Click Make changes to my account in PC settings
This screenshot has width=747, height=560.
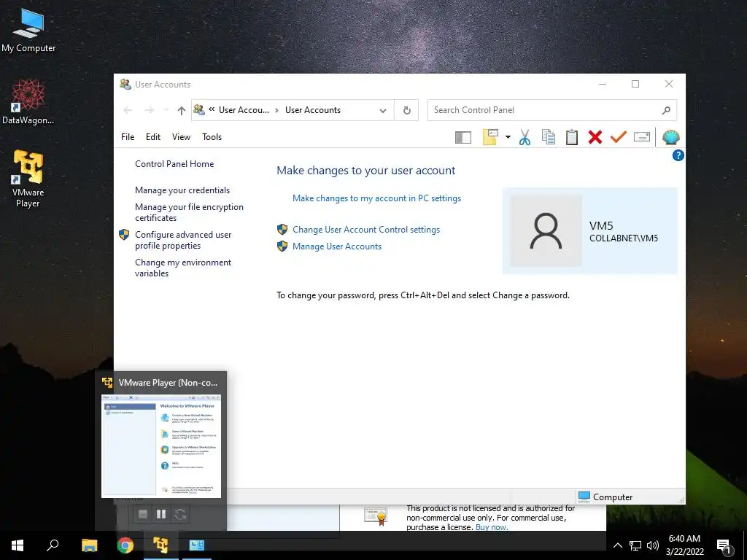pyautogui.click(x=376, y=198)
